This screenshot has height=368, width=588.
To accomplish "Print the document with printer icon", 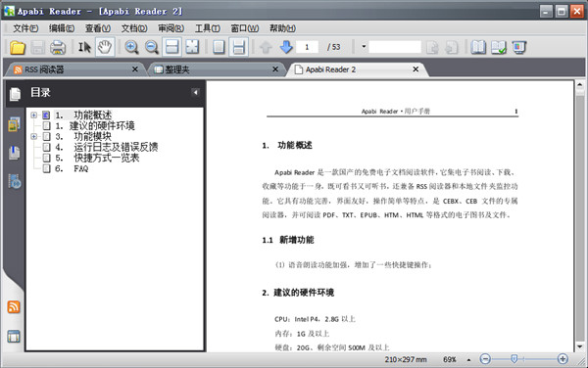I will tap(58, 47).
